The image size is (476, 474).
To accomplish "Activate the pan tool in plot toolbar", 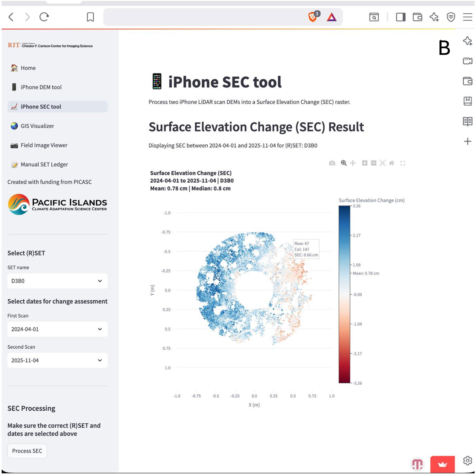I will [353, 163].
